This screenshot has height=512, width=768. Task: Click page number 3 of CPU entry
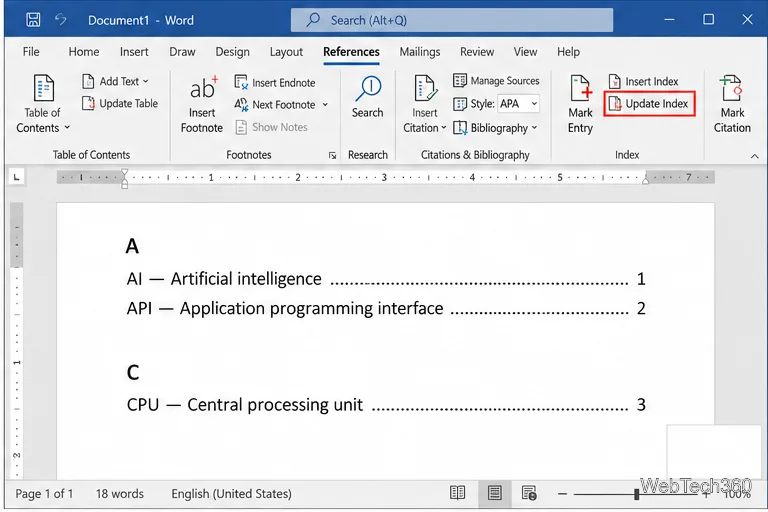click(x=641, y=405)
